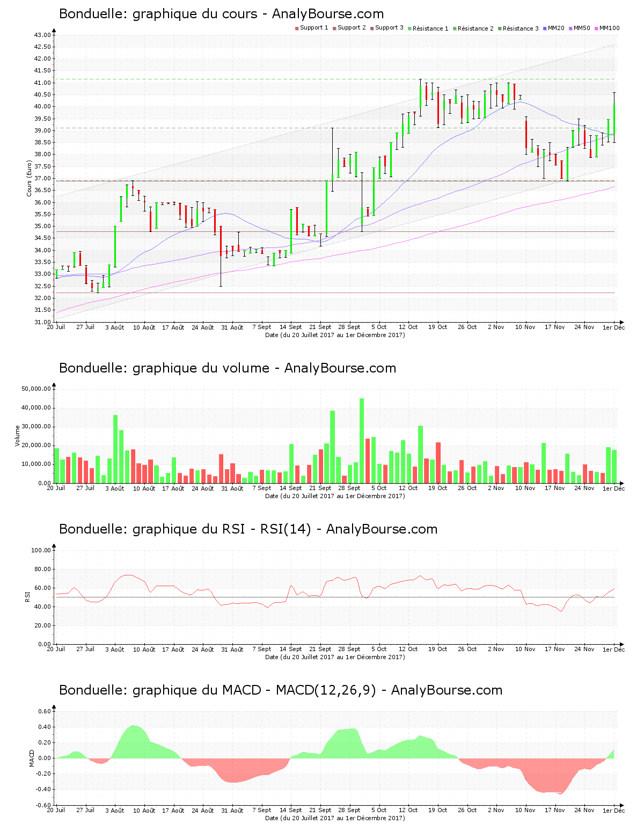Click the 31.00 price axis value
The image size is (644, 832).
tap(43, 322)
